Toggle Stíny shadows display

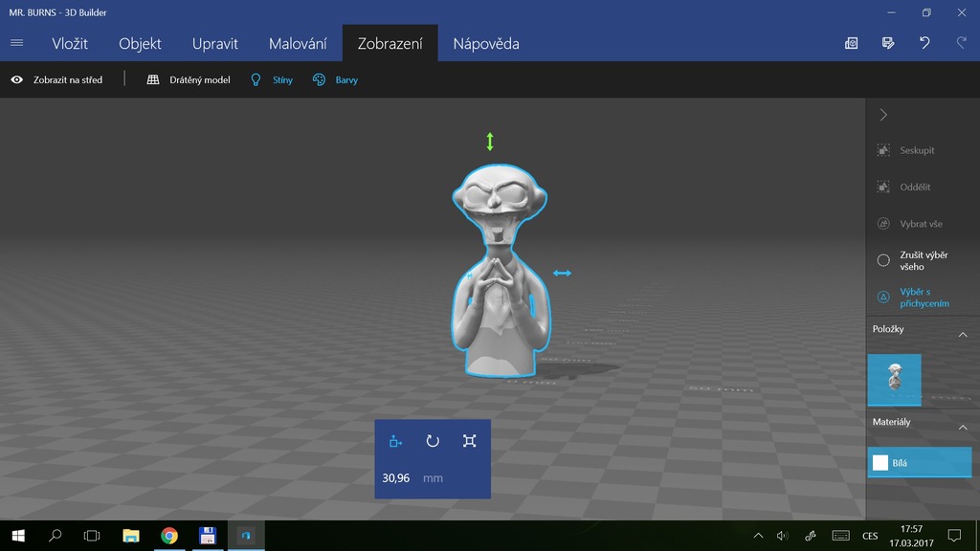click(x=272, y=80)
